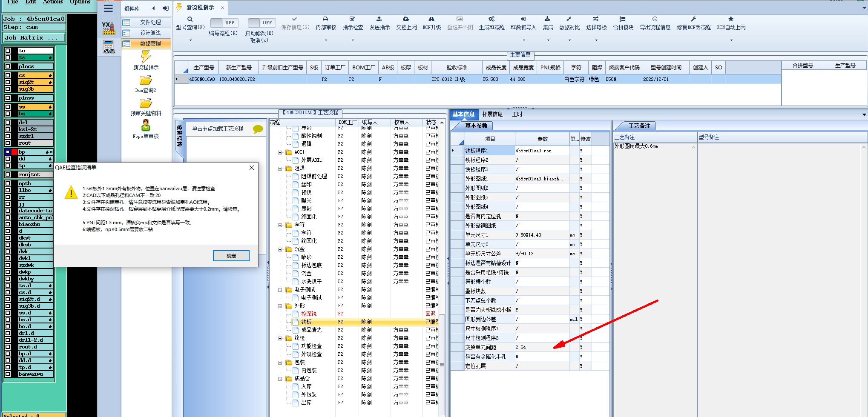
Task: Collapse the 沉金 tree folder
Action: coord(281,249)
